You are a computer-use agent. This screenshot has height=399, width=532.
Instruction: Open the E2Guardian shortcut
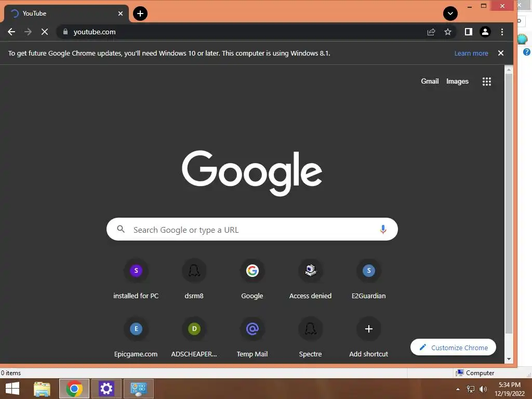pos(369,279)
